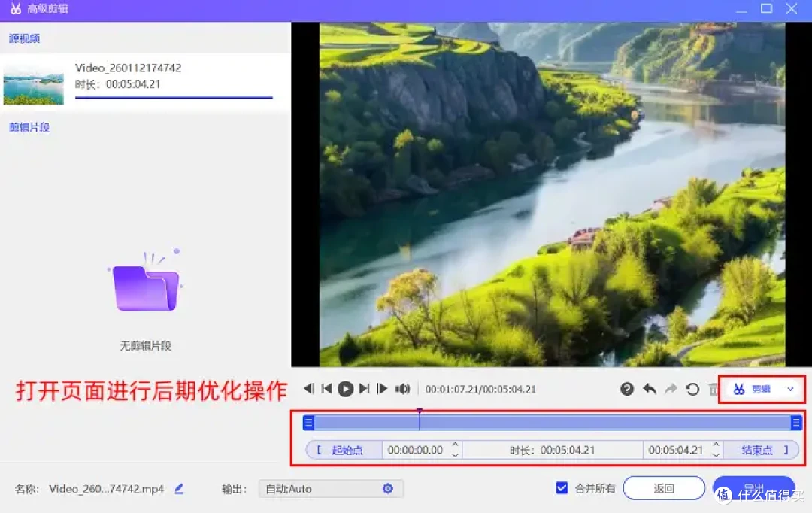Increase the end time with up arrow
812x513 pixels.
point(716,445)
